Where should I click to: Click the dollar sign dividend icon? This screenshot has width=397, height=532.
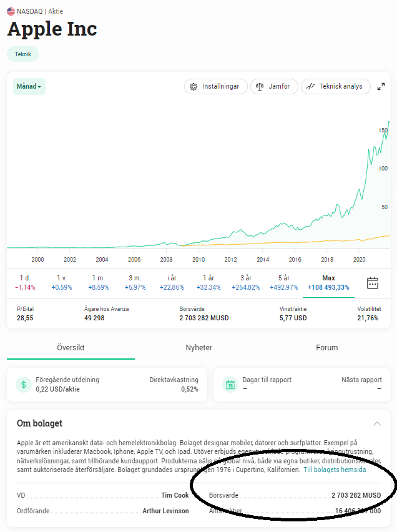click(24, 385)
